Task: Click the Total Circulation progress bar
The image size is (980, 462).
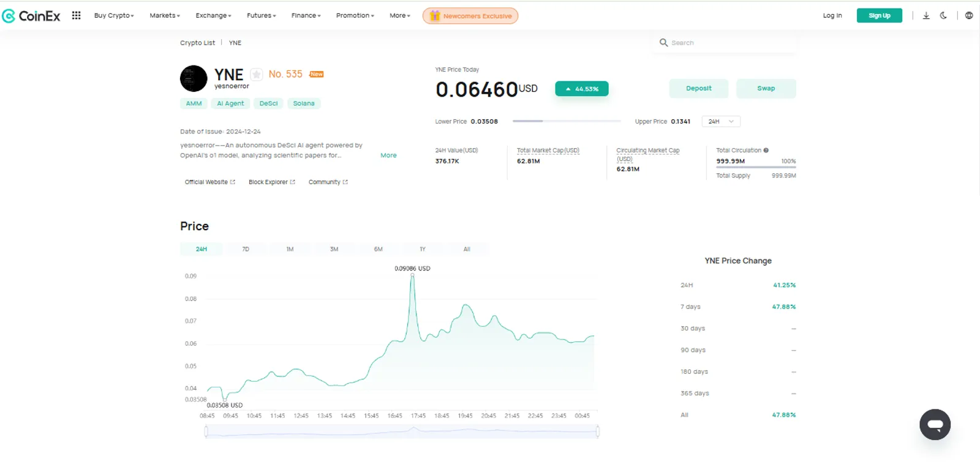Action: (x=756, y=167)
